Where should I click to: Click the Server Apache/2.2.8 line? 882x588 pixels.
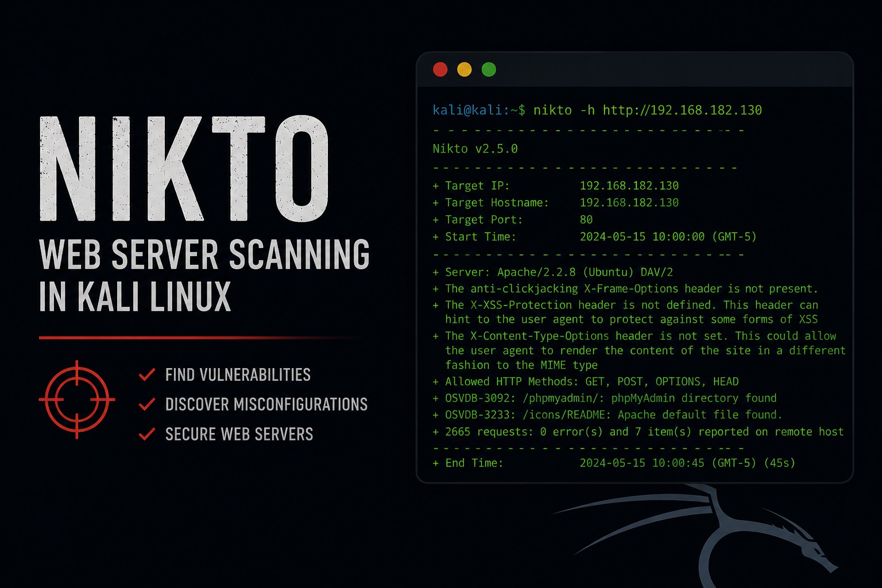[x=553, y=272]
